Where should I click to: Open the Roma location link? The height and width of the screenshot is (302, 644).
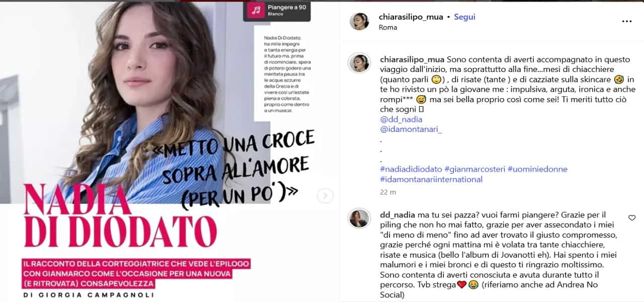(x=388, y=27)
